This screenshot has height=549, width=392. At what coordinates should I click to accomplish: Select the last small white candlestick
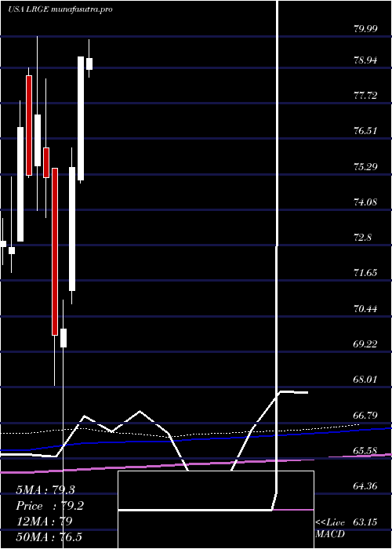[89, 64]
